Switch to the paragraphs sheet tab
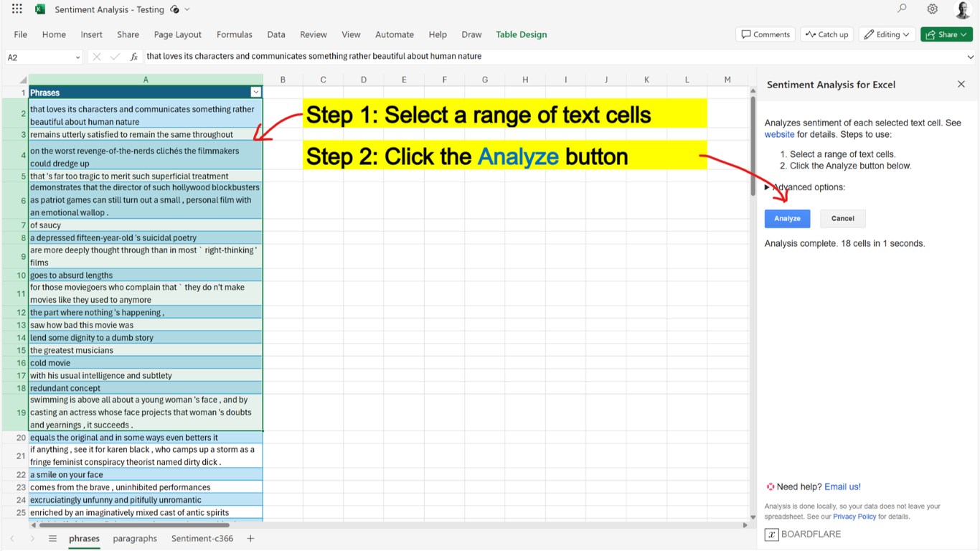 coord(135,539)
